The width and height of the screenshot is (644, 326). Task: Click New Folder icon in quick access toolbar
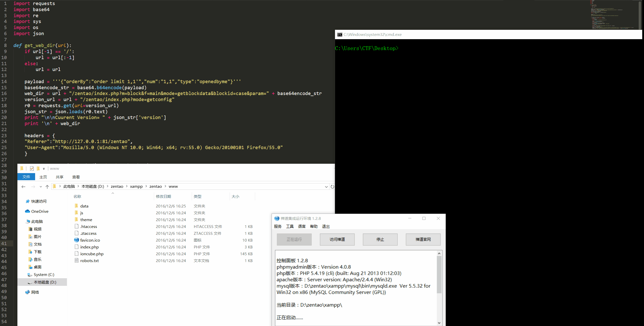38,169
